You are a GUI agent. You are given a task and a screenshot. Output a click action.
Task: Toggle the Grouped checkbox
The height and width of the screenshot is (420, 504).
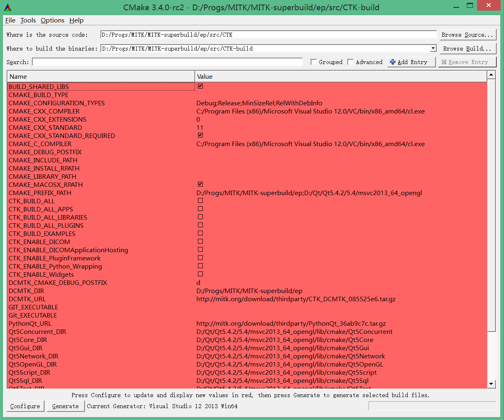(x=314, y=62)
